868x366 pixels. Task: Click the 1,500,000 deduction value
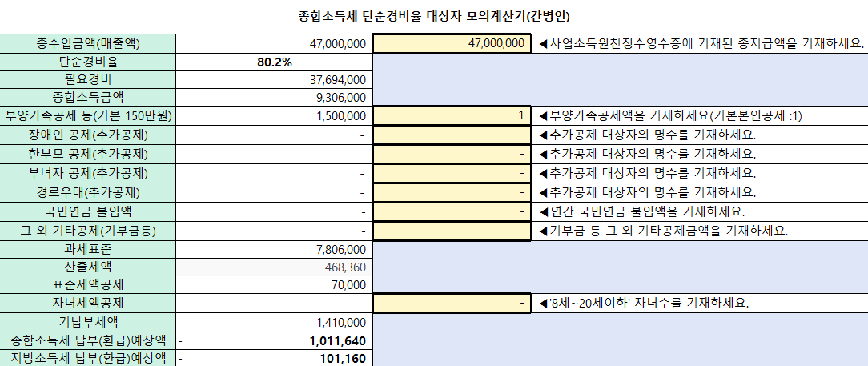click(341, 116)
